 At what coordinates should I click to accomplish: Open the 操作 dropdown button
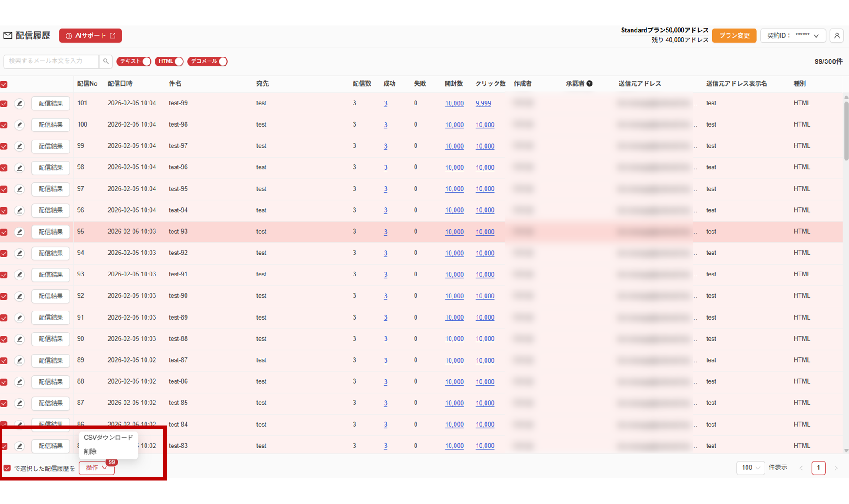pyautogui.click(x=96, y=468)
